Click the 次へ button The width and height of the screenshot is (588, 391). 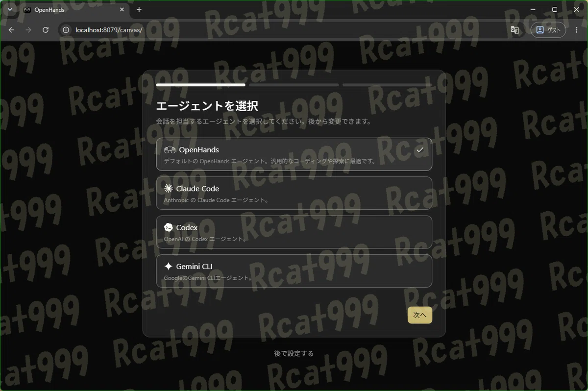tap(420, 315)
